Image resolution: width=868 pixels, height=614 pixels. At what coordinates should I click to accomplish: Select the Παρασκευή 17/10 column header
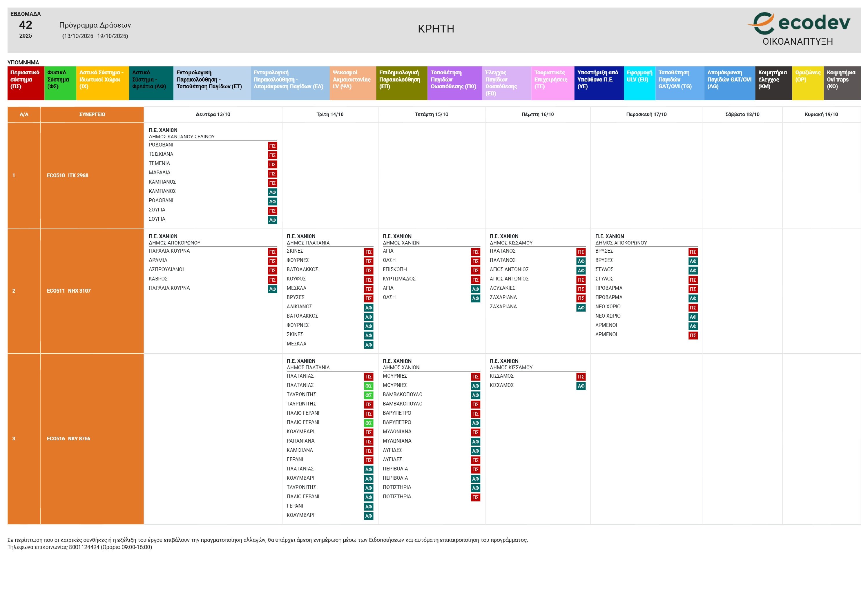pos(646,115)
